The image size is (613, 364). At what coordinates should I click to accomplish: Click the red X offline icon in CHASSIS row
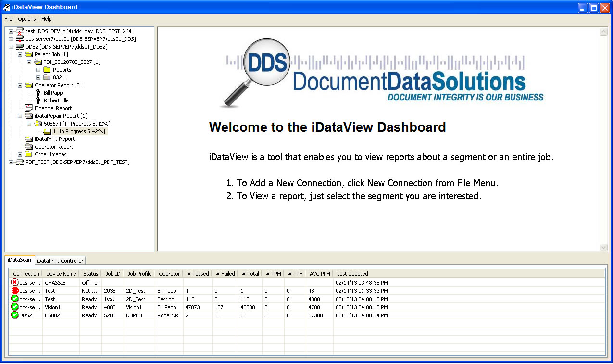[x=15, y=282]
